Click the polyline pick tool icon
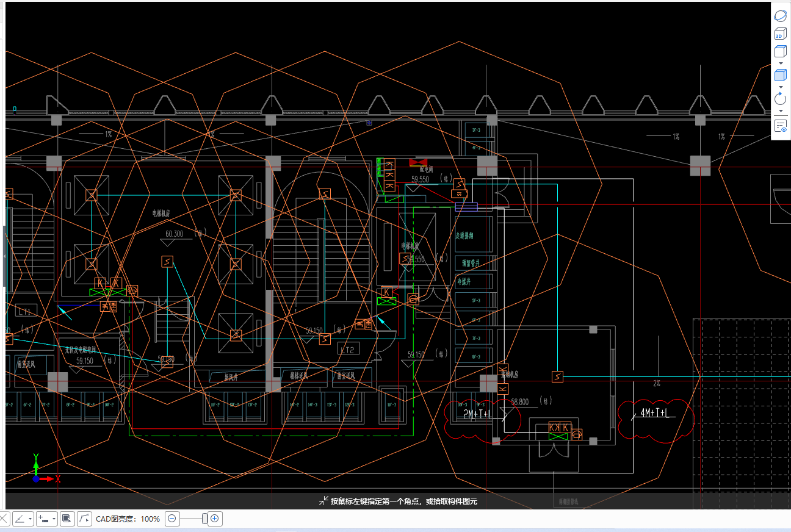 tap(84, 519)
